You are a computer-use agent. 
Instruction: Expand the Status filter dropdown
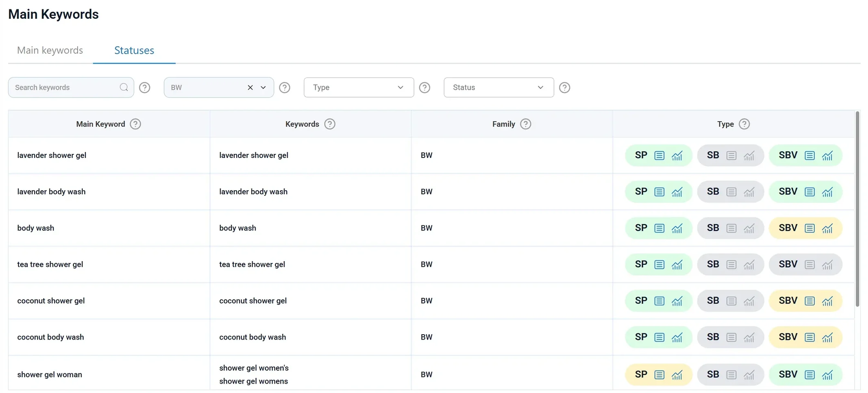(x=498, y=87)
